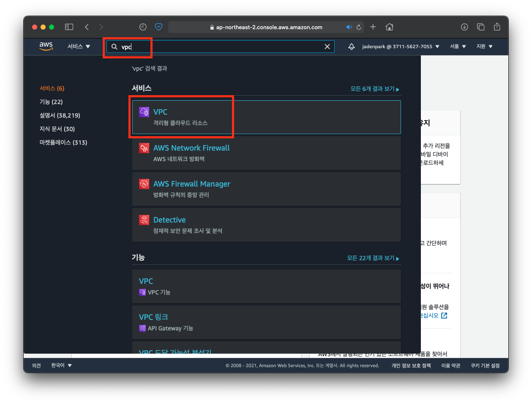Open Safari downloads icon
Screen dimensions: 532x404
pos(464,27)
